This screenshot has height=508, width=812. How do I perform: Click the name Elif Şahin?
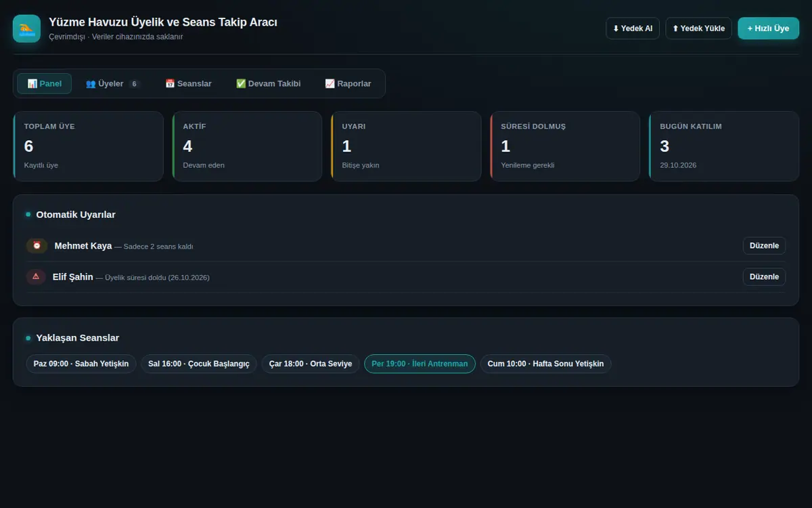[73, 277]
